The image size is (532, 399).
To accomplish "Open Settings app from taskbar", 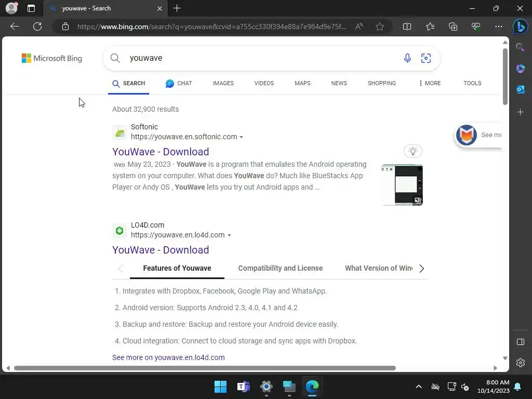I will tap(267, 387).
